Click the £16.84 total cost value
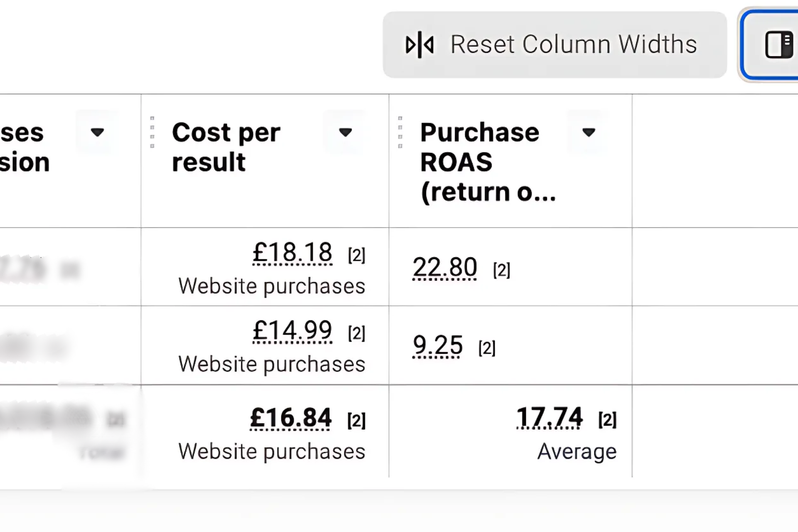This screenshot has height=532, width=798. click(291, 417)
